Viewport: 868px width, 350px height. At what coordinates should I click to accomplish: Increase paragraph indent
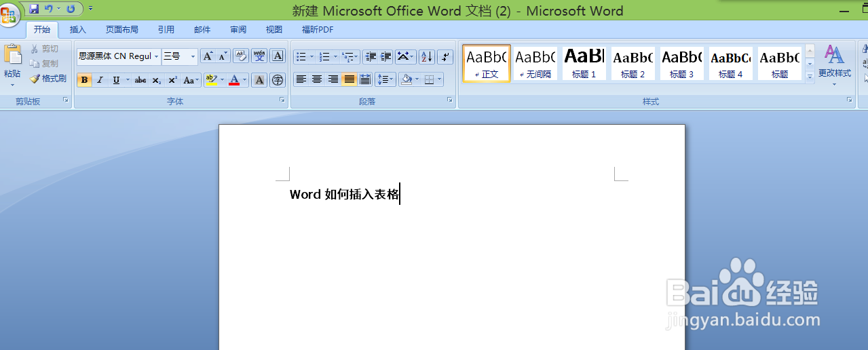[x=386, y=56]
